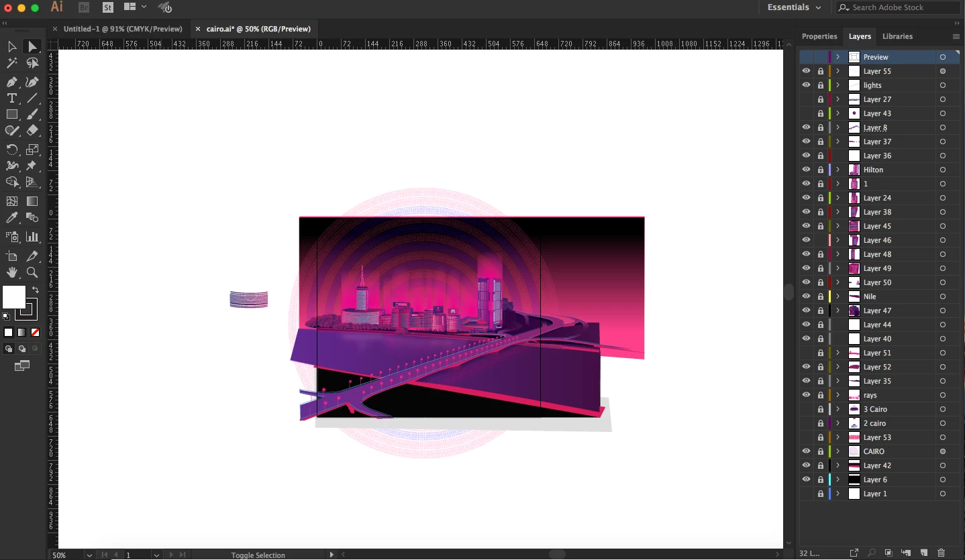Swap fill and stroke colors
This screenshot has width=965, height=560.
pyautogui.click(x=36, y=290)
